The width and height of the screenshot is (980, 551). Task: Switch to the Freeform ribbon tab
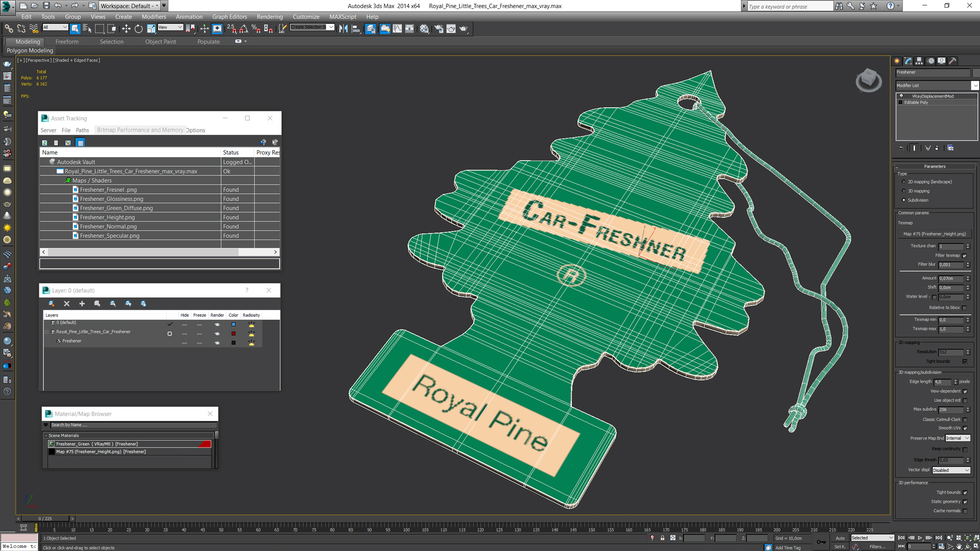(x=67, y=42)
